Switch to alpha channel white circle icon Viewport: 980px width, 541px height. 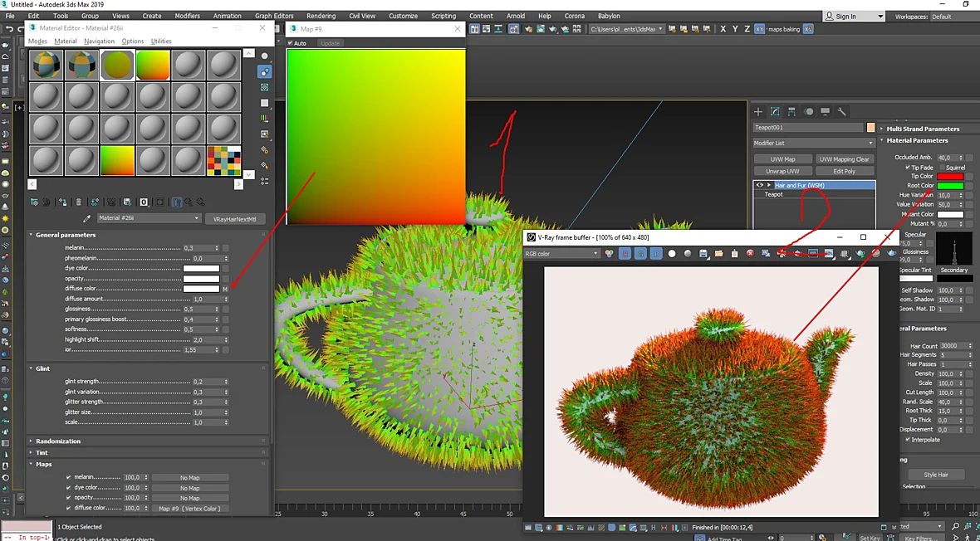point(672,254)
